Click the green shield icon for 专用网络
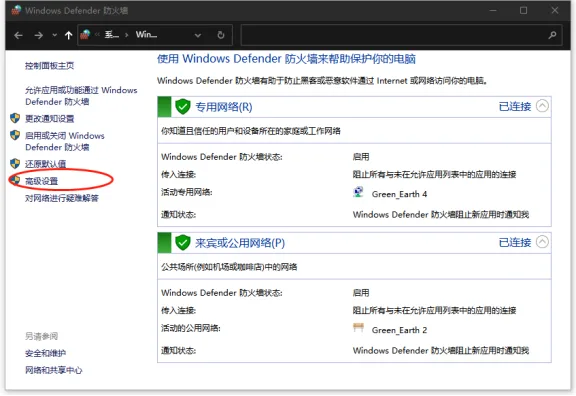 (x=183, y=107)
